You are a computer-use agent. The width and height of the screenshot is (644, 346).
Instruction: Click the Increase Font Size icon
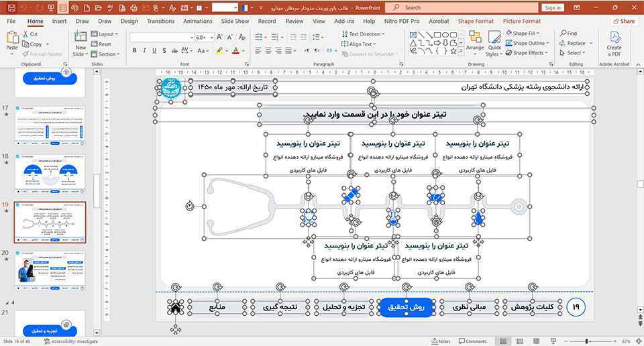[x=221, y=38]
